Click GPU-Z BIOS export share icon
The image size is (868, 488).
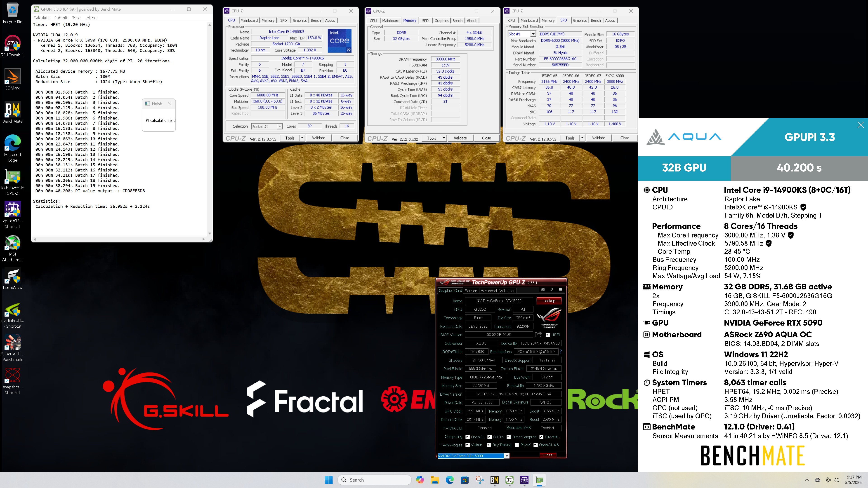click(538, 334)
